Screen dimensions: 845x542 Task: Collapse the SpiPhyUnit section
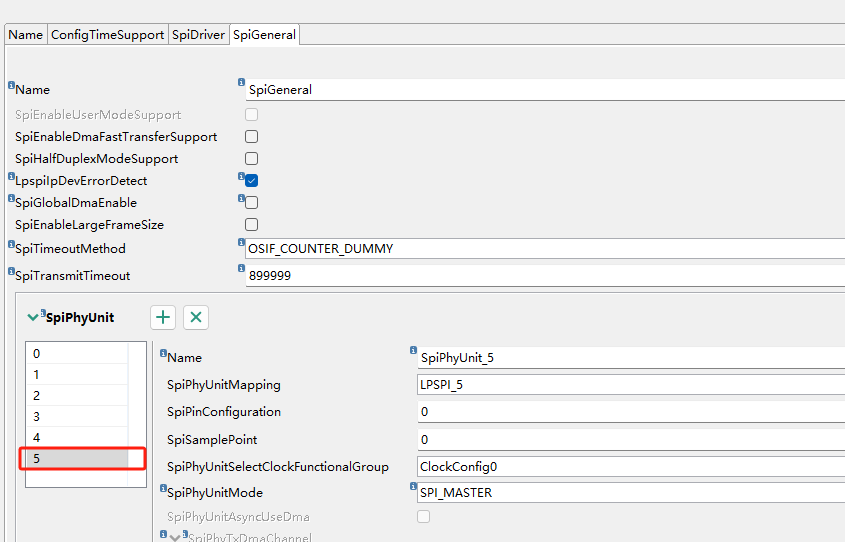pos(33,317)
